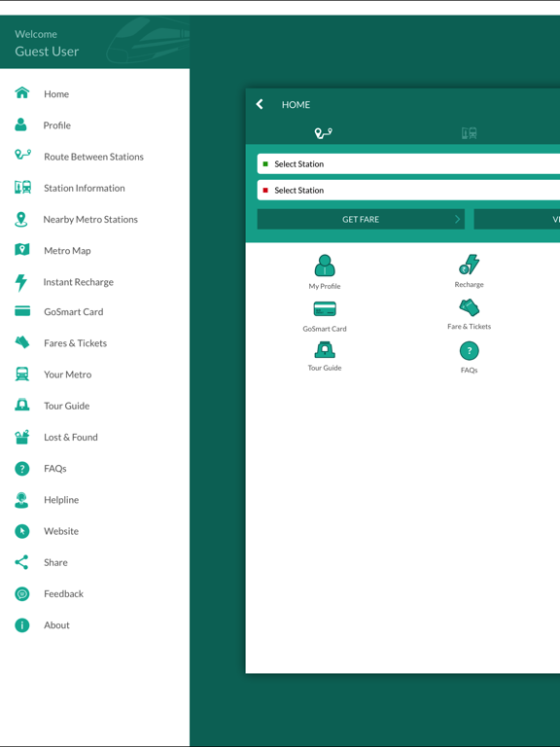This screenshot has width=560, height=747.
Task: Select destination station field with red marker
Action: click(408, 190)
